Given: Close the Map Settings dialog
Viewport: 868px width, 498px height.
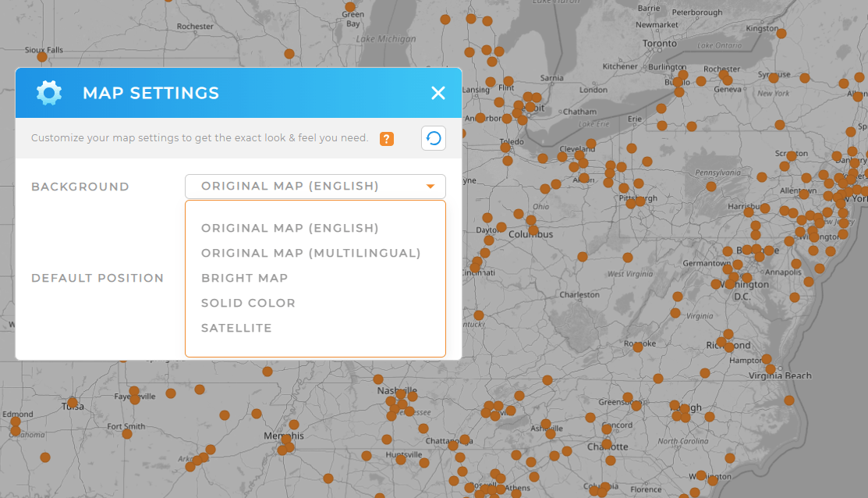Looking at the screenshot, I should coord(438,93).
